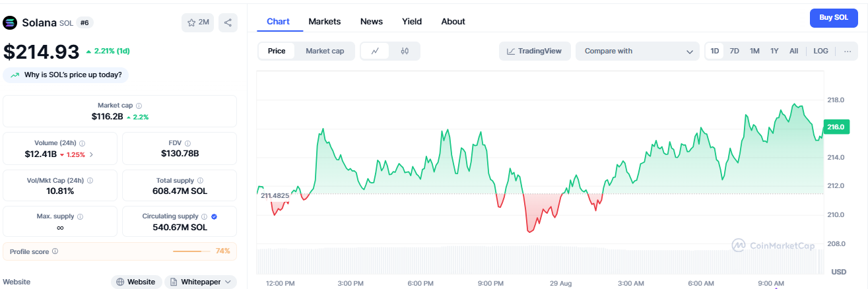The image size is (868, 289).
Task: Add Solana to watchlist star button
Action: (198, 22)
